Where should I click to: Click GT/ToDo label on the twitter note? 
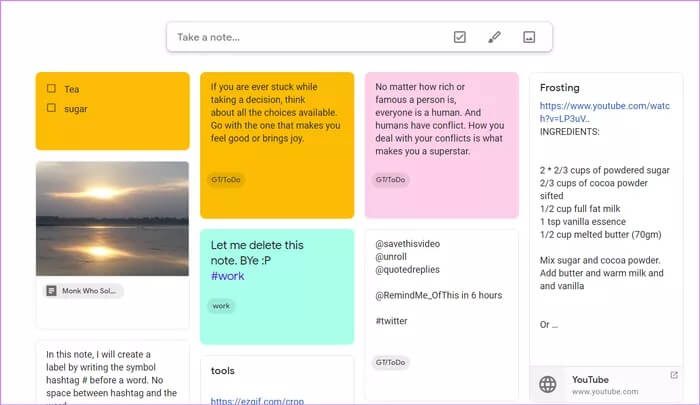pyautogui.click(x=390, y=362)
